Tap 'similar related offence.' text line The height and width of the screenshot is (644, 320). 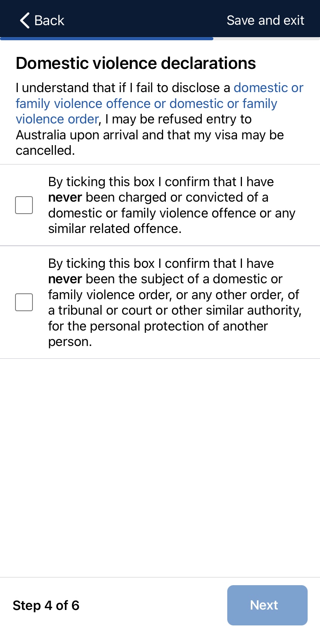(115, 229)
